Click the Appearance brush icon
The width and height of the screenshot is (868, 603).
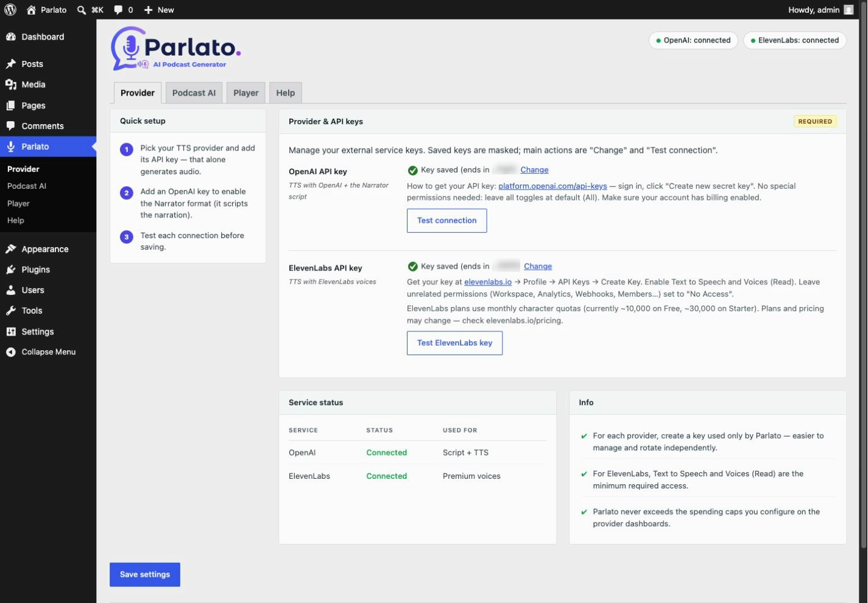click(11, 249)
